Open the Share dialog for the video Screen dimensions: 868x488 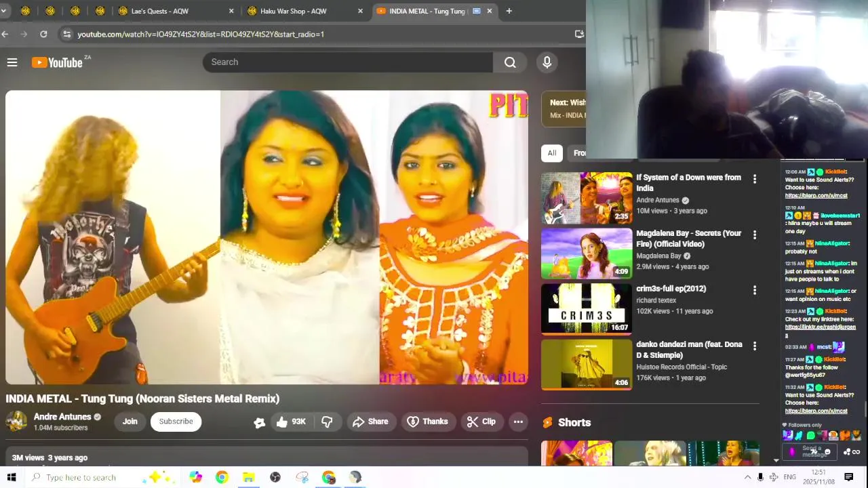370,422
